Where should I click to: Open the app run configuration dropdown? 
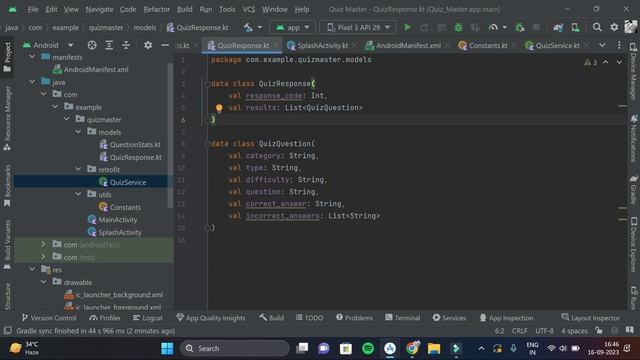pos(292,27)
